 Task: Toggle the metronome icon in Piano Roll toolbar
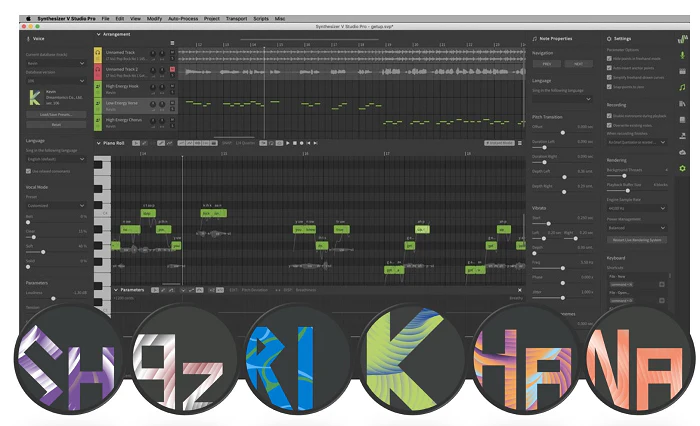[279, 143]
